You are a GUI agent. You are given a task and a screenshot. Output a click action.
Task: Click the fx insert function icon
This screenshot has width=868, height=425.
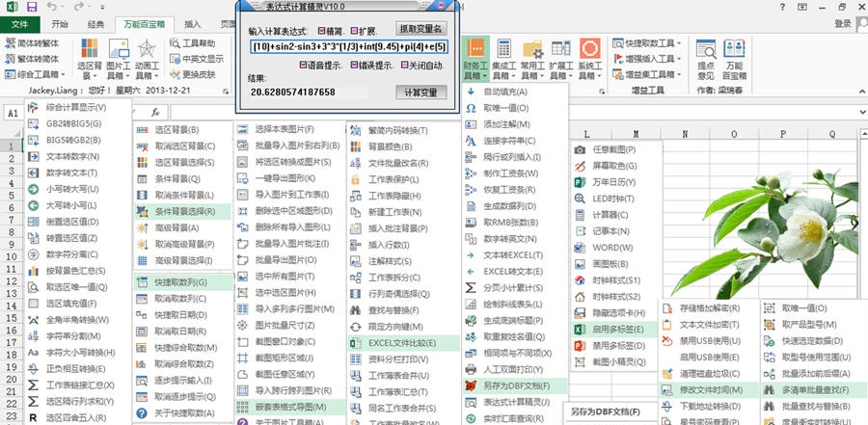coord(155,113)
